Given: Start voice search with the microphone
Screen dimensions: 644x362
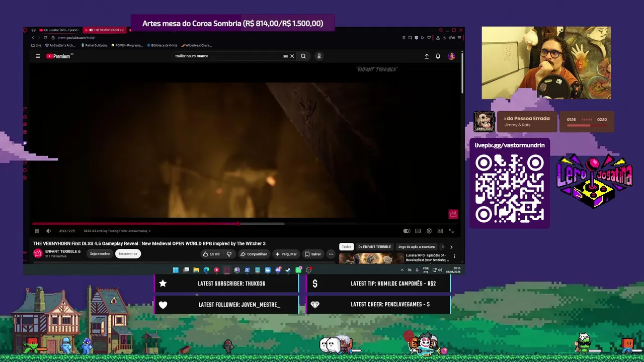Looking at the screenshot, I should (318, 56).
